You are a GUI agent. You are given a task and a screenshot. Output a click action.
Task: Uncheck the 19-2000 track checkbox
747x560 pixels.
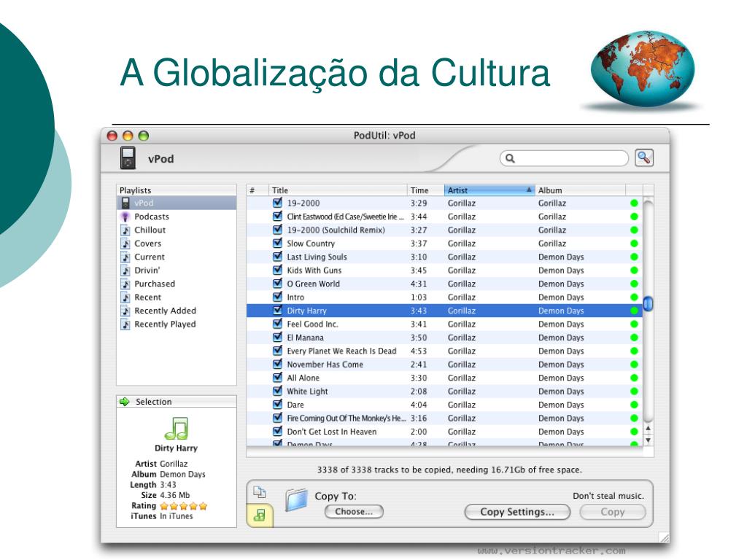[277, 203]
